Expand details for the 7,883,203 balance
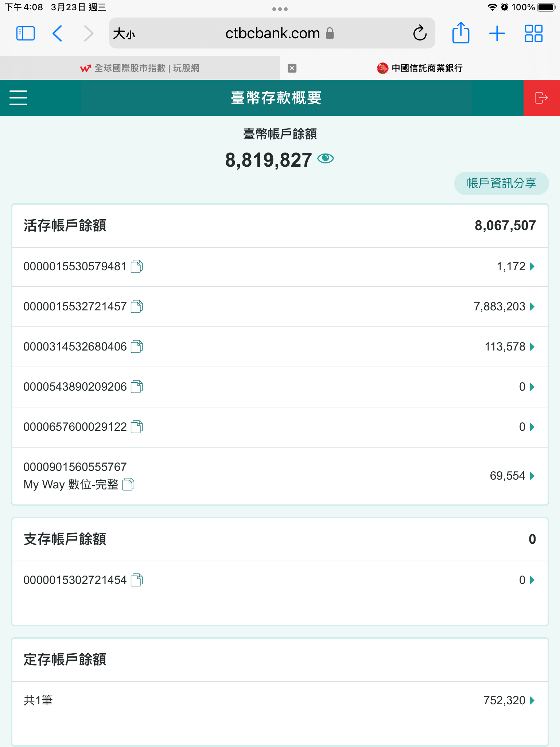This screenshot has height=747, width=560. [x=532, y=306]
